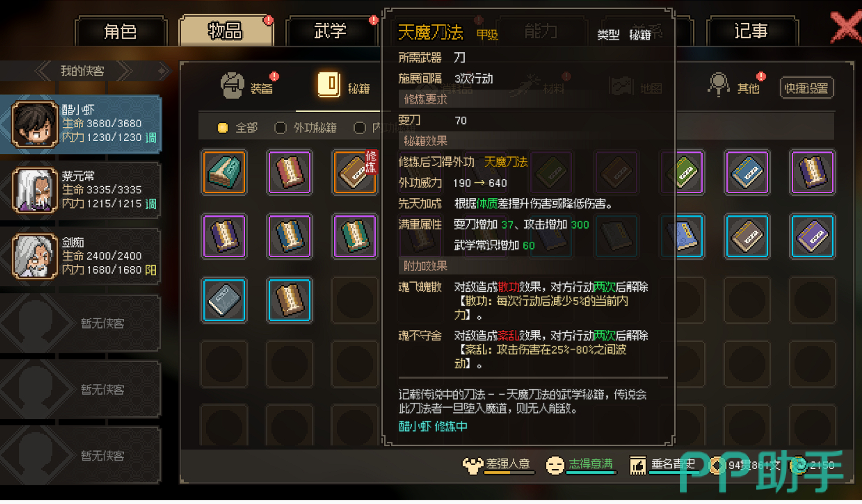Select the teal book with orange border
The height and width of the screenshot is (504, 862).
click(x=224, y=172)
